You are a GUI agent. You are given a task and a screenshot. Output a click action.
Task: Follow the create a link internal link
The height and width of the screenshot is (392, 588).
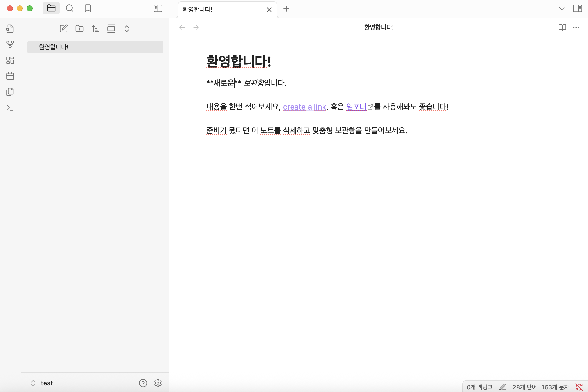coord(305,107)
